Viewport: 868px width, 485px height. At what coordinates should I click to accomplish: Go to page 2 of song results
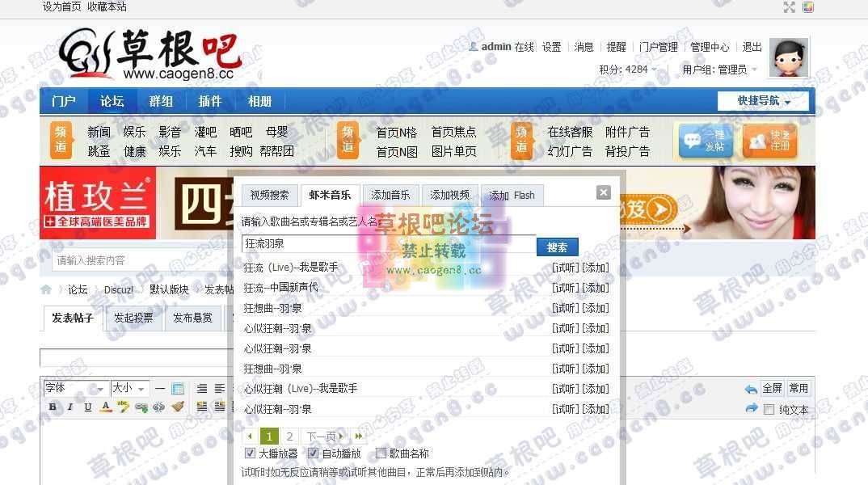pos(289,436)
